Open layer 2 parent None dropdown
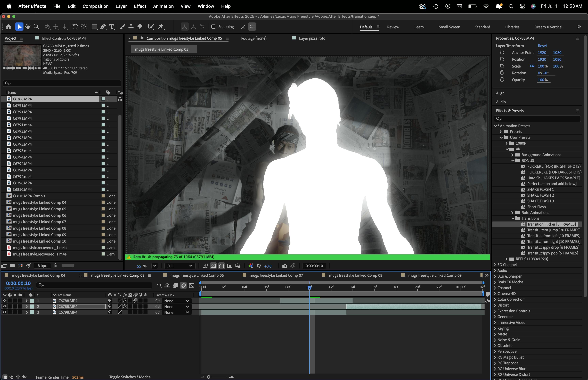588x380 pixels. [177, 307]
